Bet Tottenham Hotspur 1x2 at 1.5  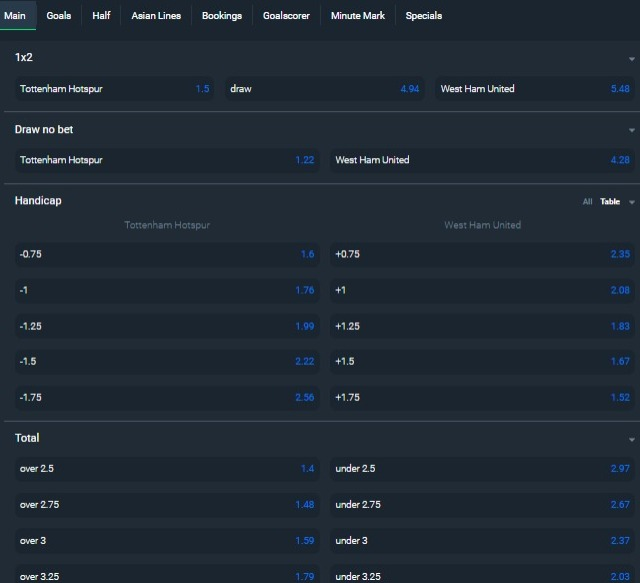[115, 89]
